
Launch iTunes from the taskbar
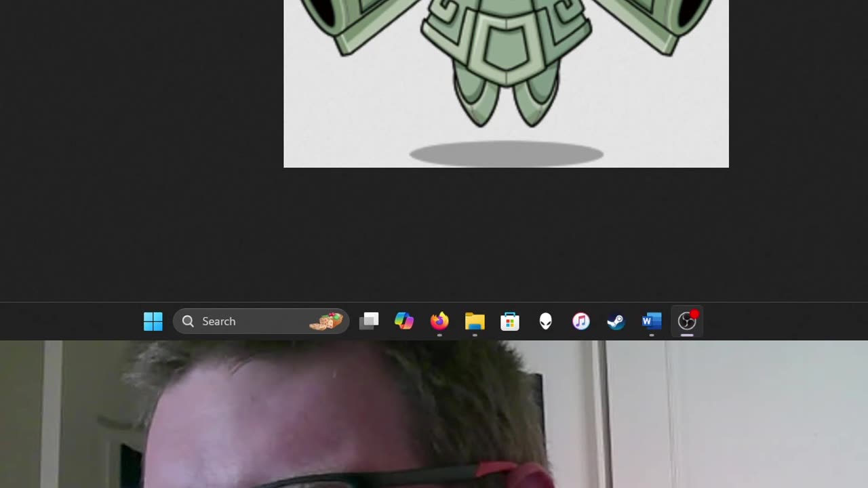click(x=581, y=321)
